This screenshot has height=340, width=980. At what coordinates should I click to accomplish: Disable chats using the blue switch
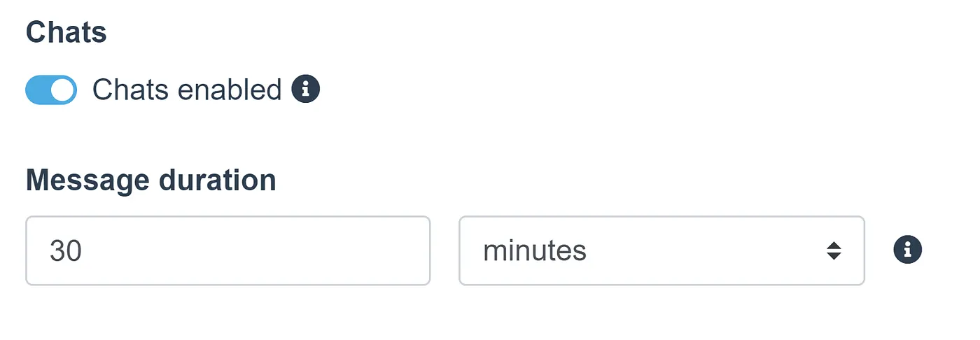tap(51, 90)
